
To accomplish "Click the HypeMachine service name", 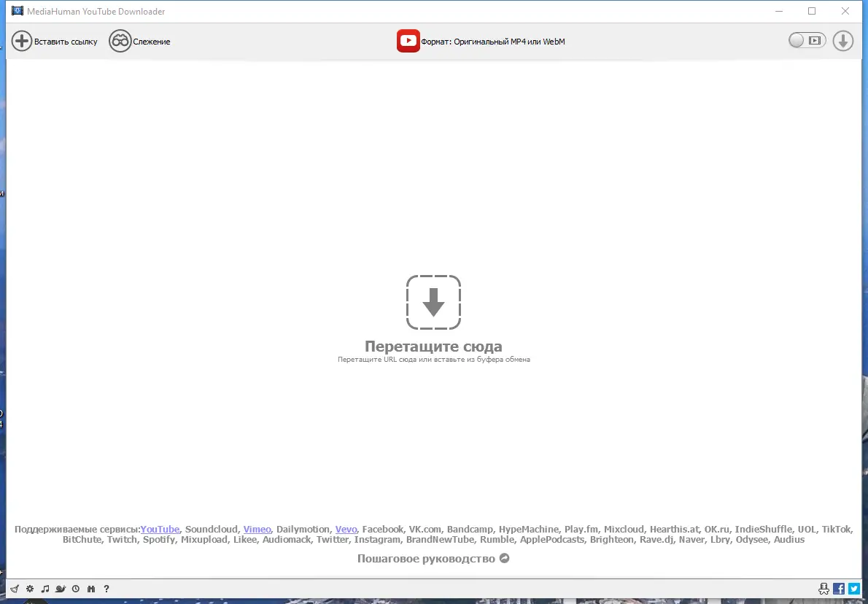I will 528,530.
